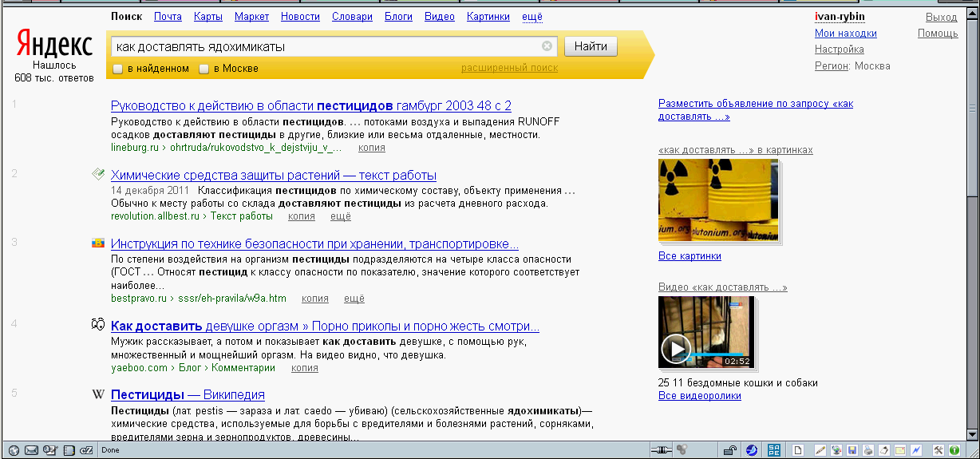Open the barrels image thumbnail
The image size is (980, 459).
[x=718, y=199]
